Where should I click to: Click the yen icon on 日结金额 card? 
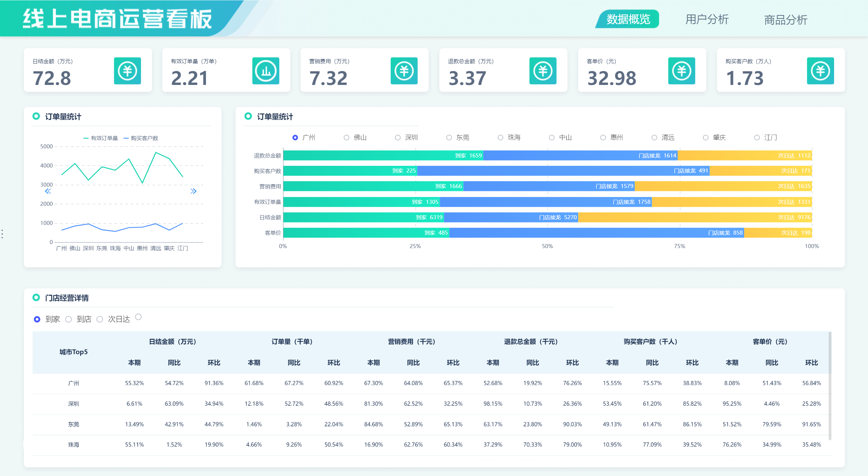click(x=127, y=71)
